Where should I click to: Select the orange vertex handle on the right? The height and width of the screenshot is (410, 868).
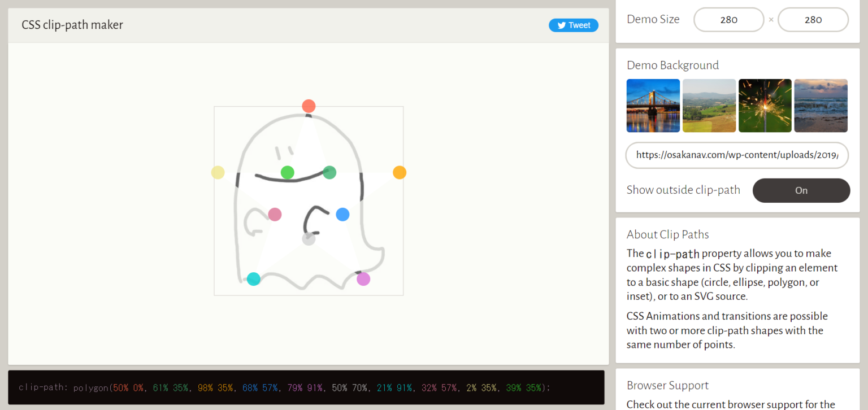point(400,172)
